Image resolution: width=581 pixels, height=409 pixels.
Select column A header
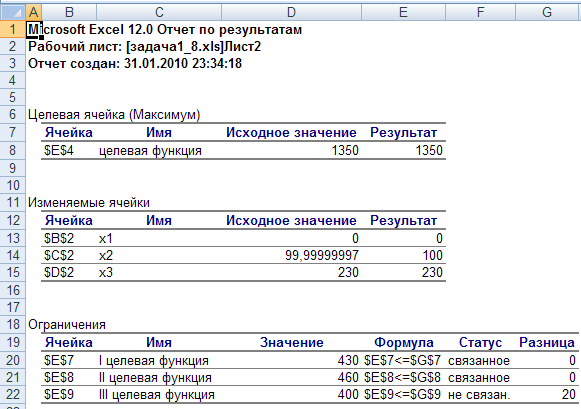pos(33,12)
